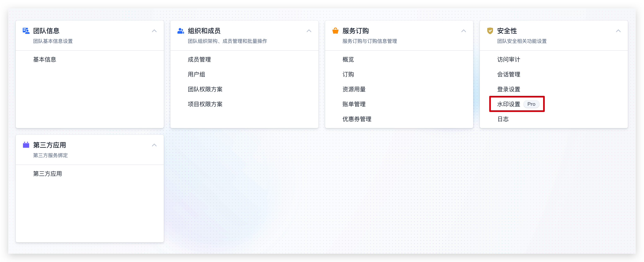This screenshot has width=644, height=262.
Task: Click the 团队安全相关功能设置 subtitle
Action: pyautogui.click(x=522, y=41)
